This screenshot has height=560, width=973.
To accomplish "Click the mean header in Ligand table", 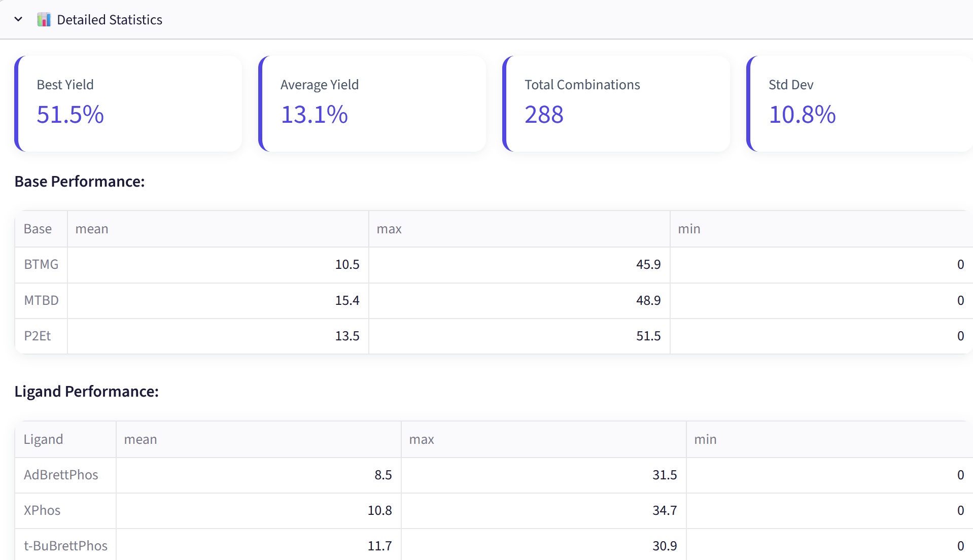I will pos(141,439).
